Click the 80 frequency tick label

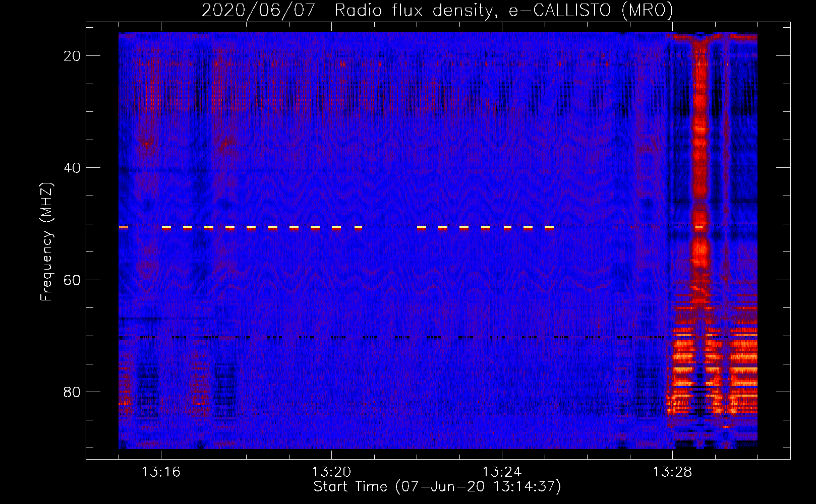[x=72, y=392]
